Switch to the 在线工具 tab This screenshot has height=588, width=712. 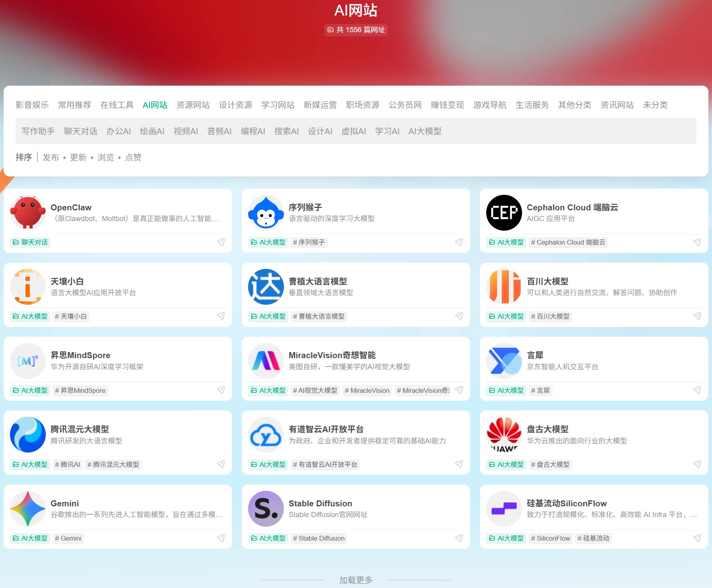(x=116, y=105)
